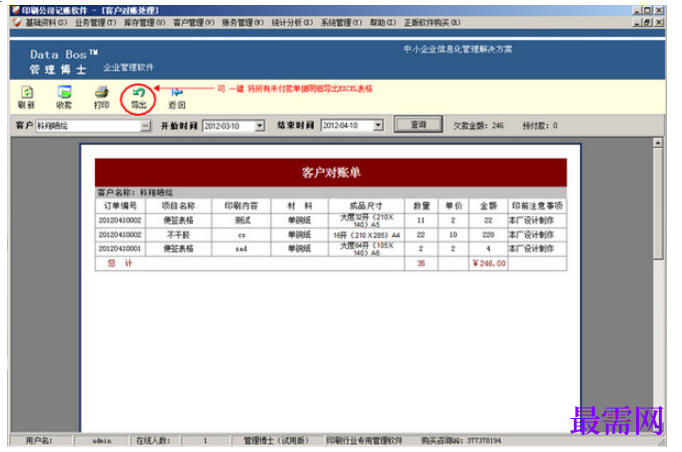This screenshot has height=452, width=682.
Task: Click the 导出 export to Excel icon
Action: 139,98
